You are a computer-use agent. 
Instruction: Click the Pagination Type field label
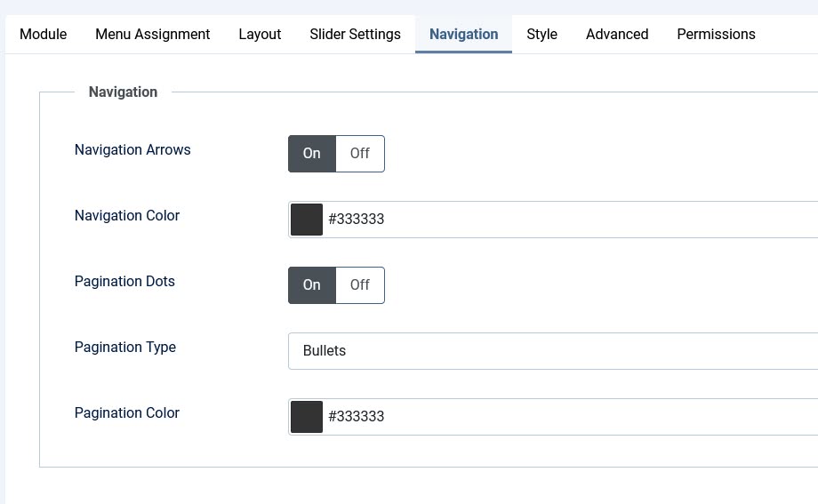(x=125, y=348)
